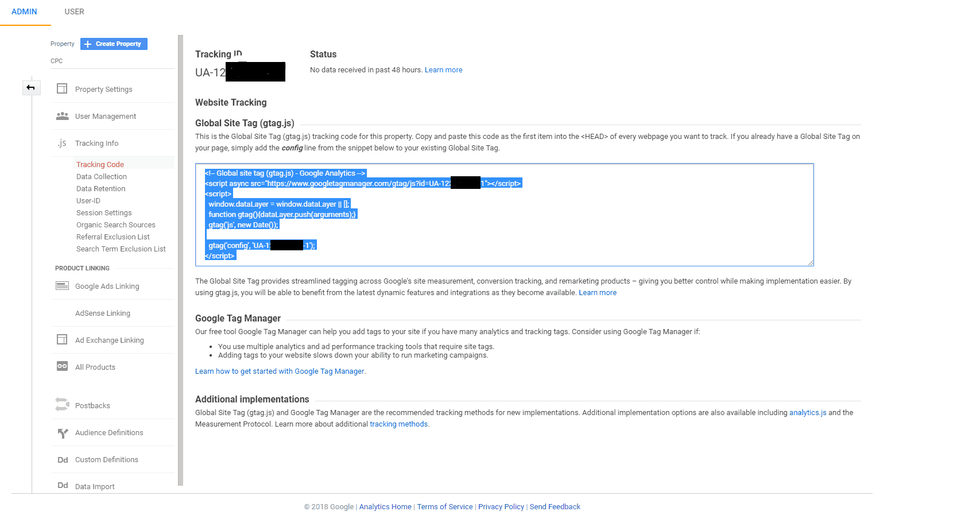Click the All Products link icon
This screenshot has width=980, height=519.
[62, 366]
